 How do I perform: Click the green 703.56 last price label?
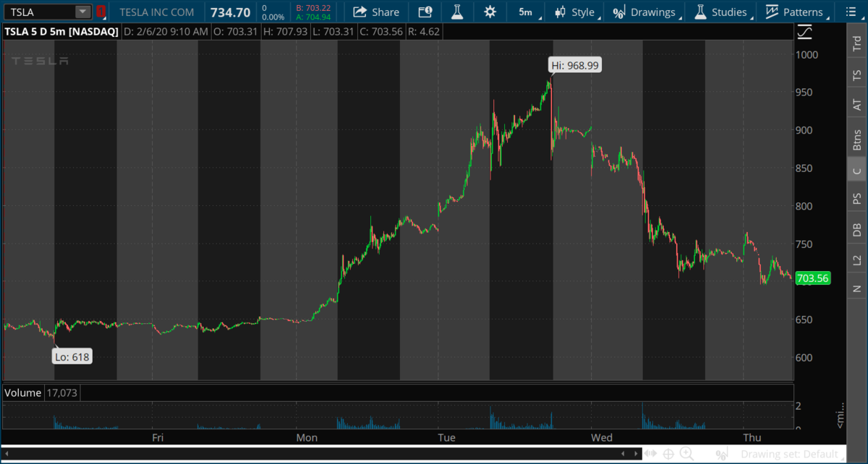tap(812, 278)
